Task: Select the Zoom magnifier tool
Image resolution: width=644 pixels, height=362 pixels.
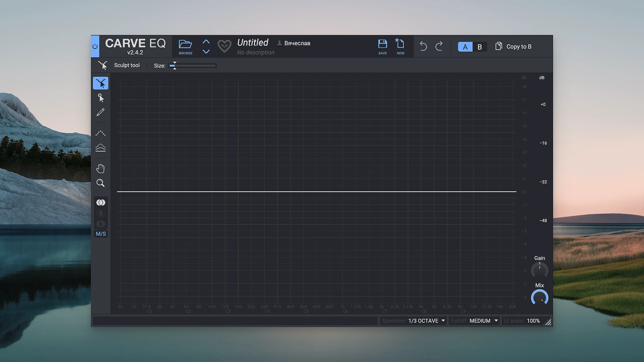Action: coord(101,183)
